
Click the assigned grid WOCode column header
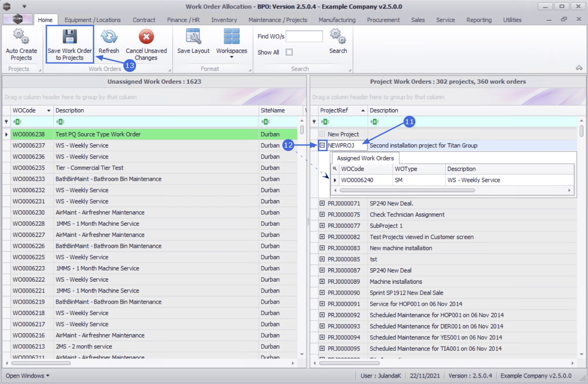pos(366,169)
